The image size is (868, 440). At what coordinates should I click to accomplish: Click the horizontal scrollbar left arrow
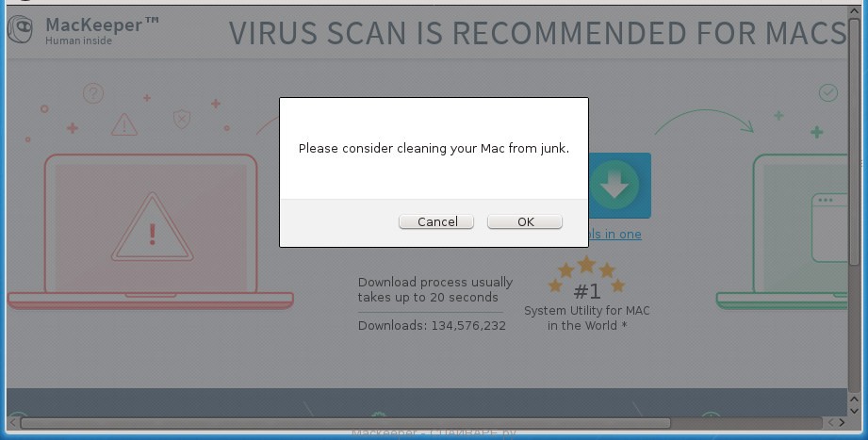point(13,423)
